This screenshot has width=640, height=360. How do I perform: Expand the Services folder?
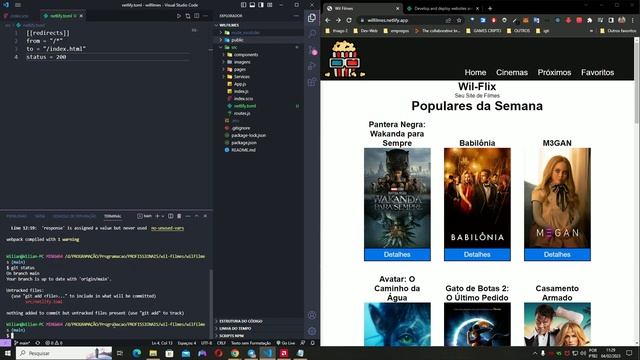(x=260, y=77)
